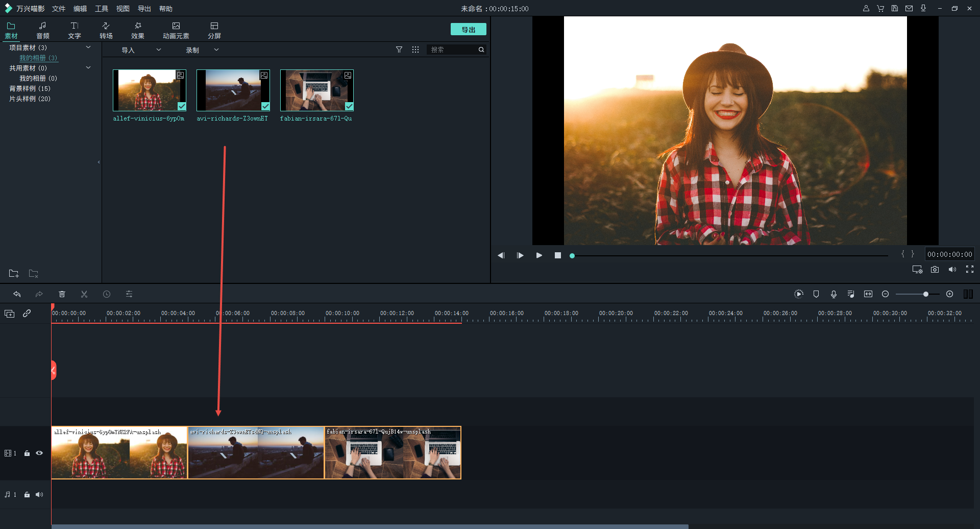Toggle lock on video track 1
The height and width of the screenshot is (529, 980).
pos(27,453)
